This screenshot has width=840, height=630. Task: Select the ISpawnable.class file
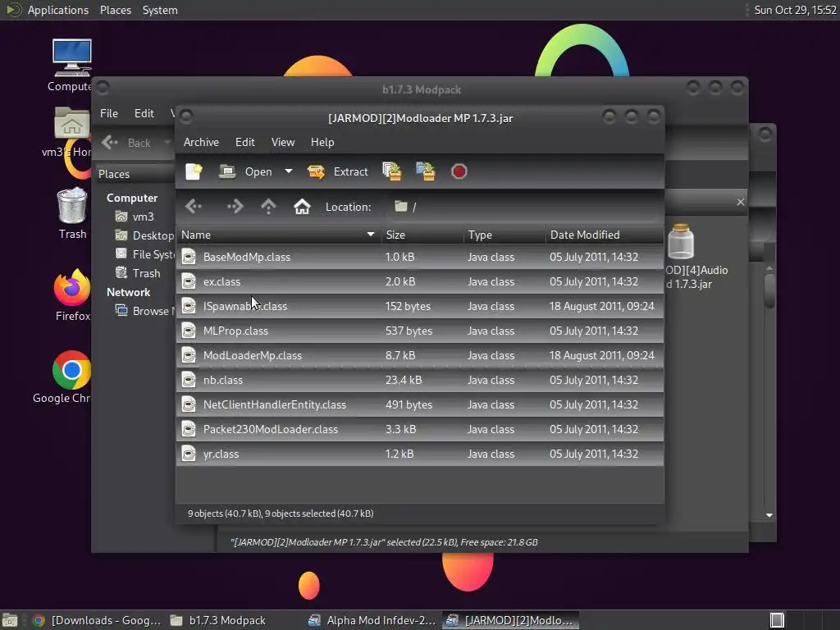point(420,307)
